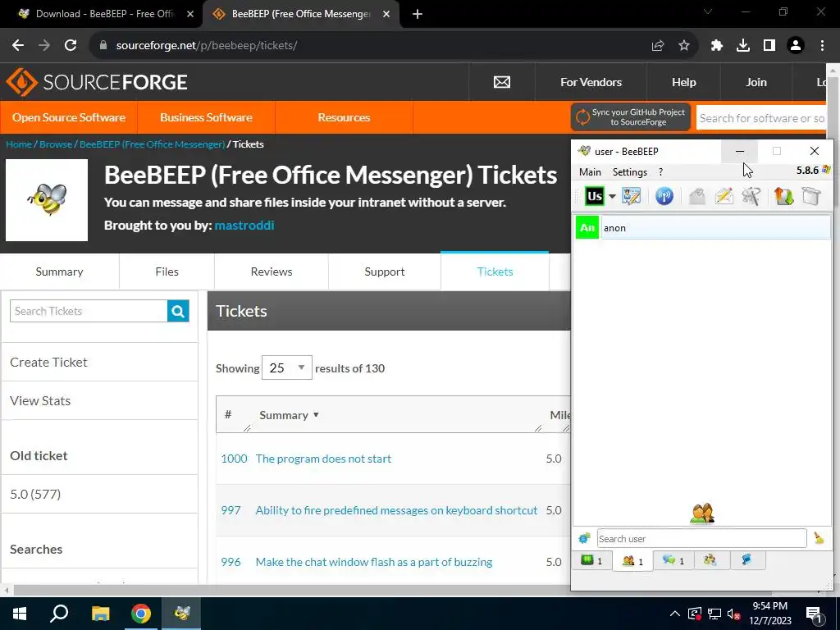Image resolution: width=840 pixels, height=630 pixels.
Task: Click the envelope icon in SourceForge header
Action: (502, 82)
